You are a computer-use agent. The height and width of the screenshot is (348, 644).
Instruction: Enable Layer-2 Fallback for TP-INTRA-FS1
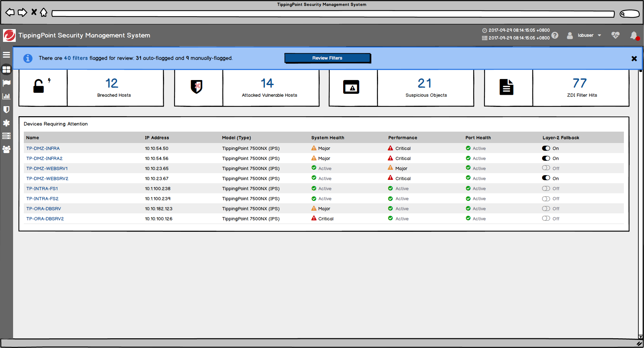(x=546, y=188)
